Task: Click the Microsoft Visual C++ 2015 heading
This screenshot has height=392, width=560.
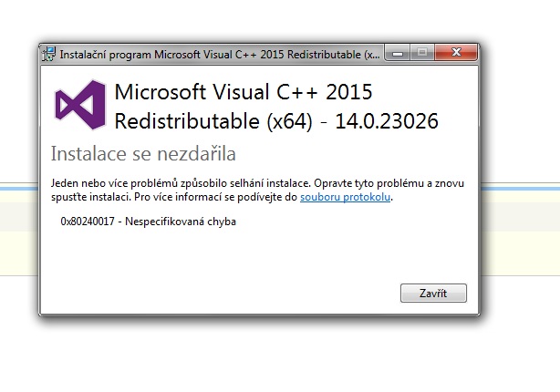Action: 244,93
